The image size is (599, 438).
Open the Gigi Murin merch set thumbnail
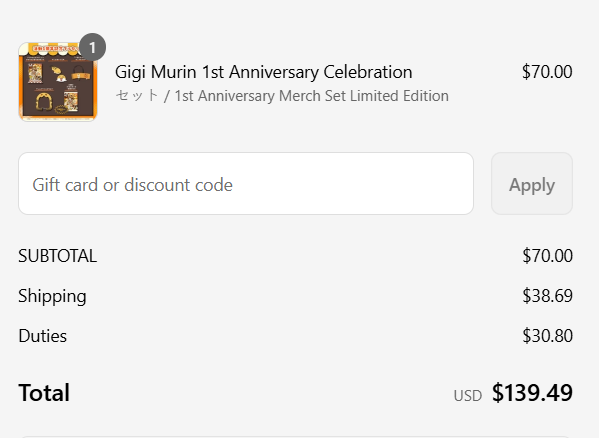58,82
